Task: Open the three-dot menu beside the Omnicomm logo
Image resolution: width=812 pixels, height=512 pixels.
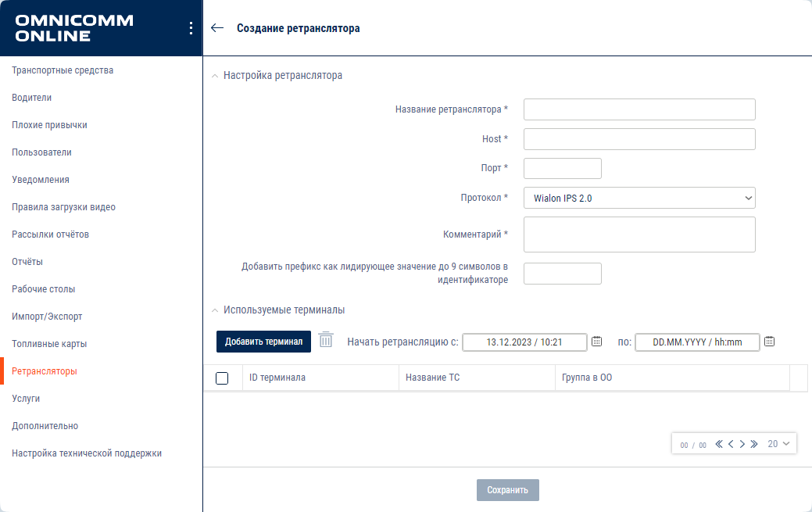Action: [191, 28]
